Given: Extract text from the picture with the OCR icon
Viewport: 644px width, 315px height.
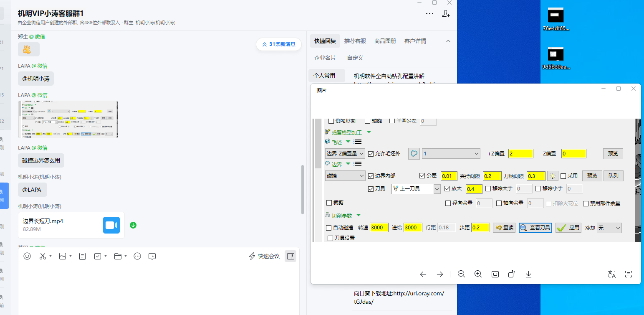Looking at the screenshot, I should point(629,274).
